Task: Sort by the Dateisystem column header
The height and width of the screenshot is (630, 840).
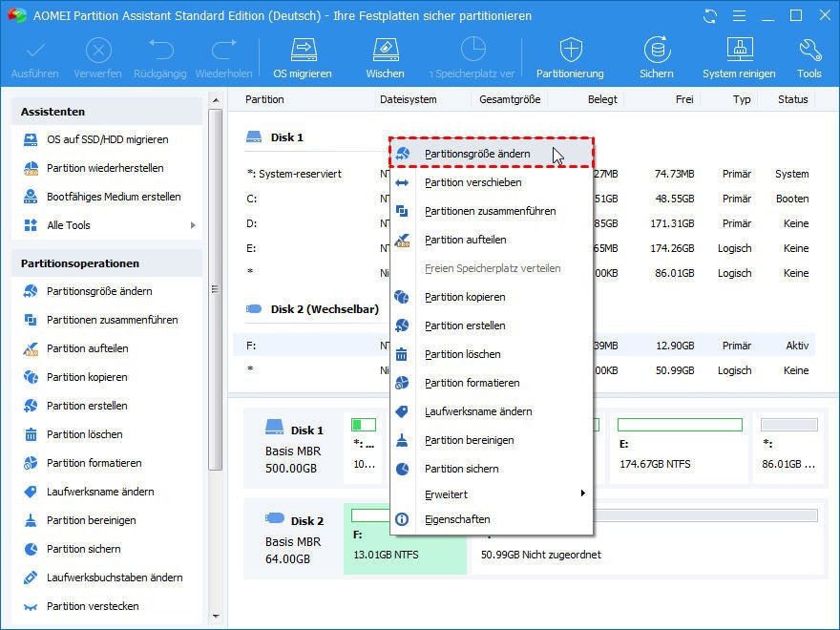Action: click(x=409, y=99)
